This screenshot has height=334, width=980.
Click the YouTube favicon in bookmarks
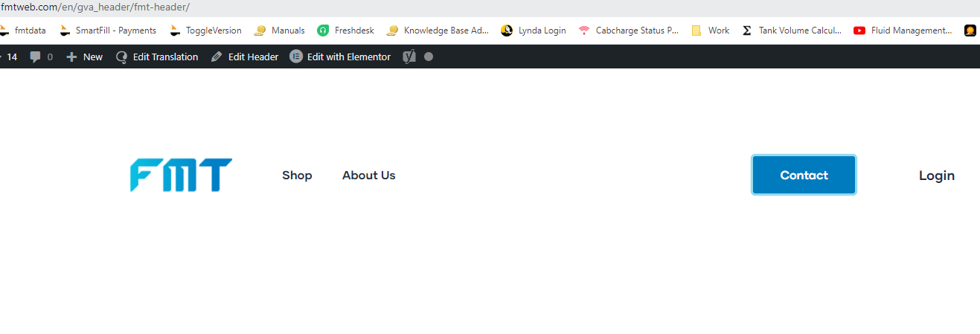tap(859, 30)
